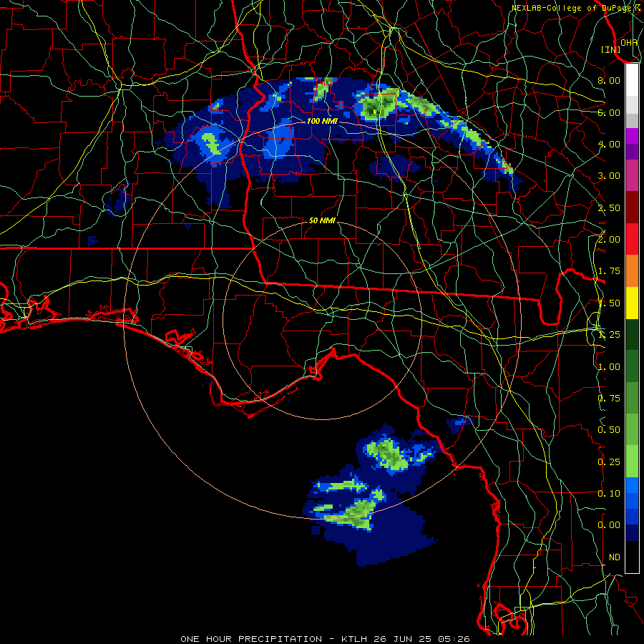Image resolution: width=644 pixels, height=644 pixels.
Task: Click the white swatch beside 8.00
Action: pyautogui.click(x=632, y=80)
